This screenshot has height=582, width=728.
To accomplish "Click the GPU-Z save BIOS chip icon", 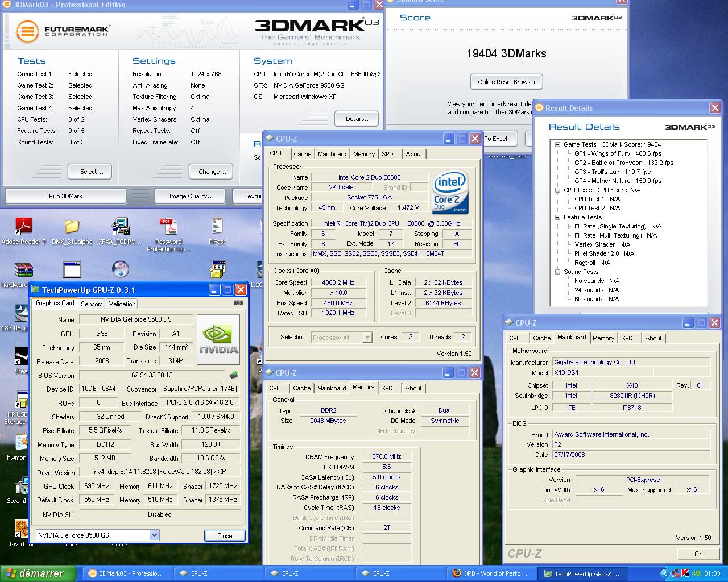I will pyautogui.click(x=233, y=375).
